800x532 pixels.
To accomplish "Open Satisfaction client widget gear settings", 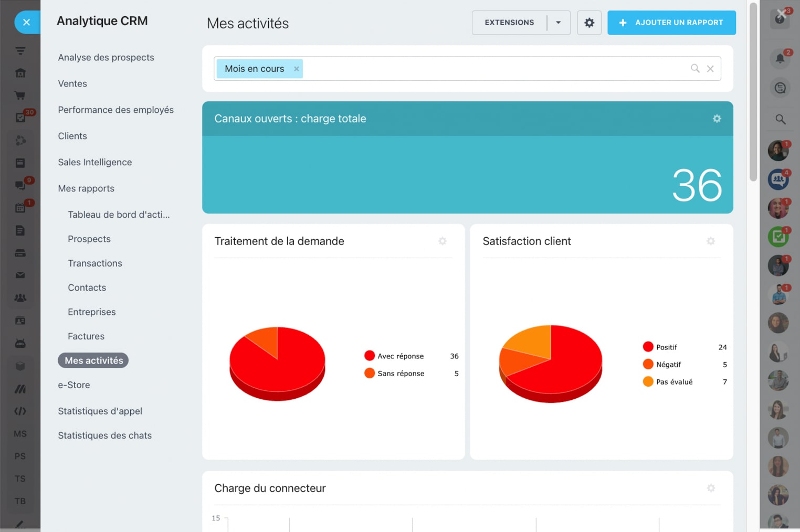I will [710, 241].
